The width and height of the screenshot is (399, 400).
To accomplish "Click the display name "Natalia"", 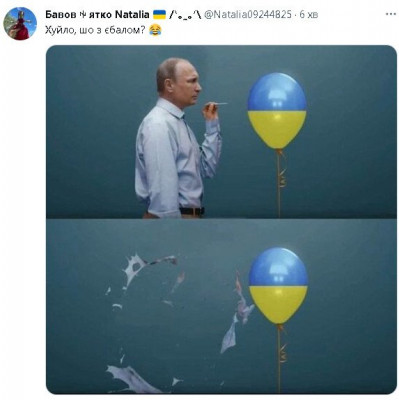I will click(132, 14).
